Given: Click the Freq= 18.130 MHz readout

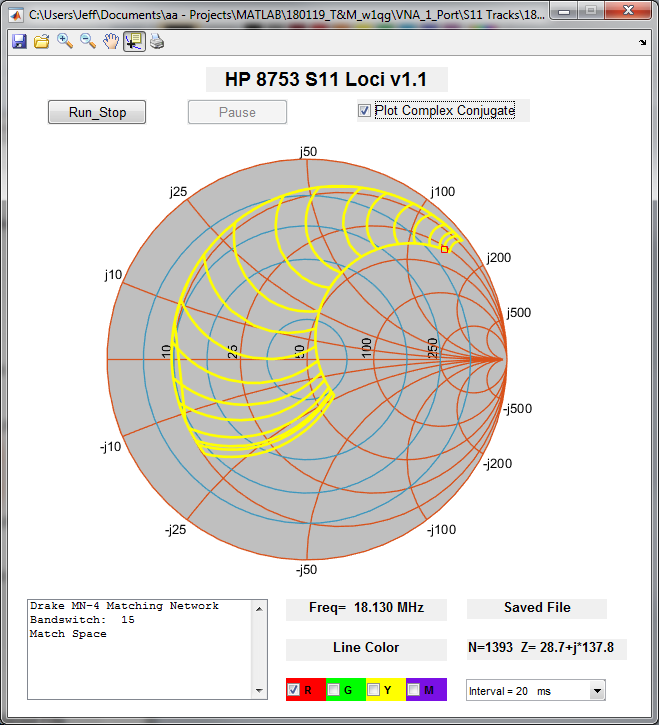Looking at the screenshot, I should (x=366, y=608).
